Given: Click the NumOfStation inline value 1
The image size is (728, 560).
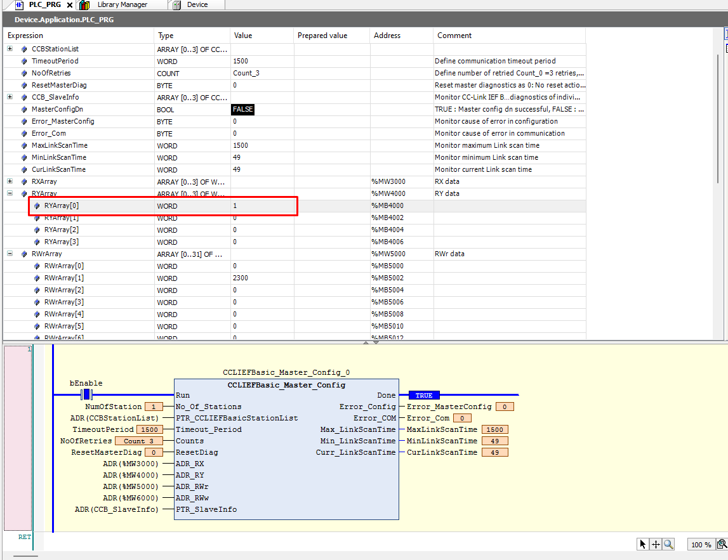Looking at the screenshot, I should point(154,407).
